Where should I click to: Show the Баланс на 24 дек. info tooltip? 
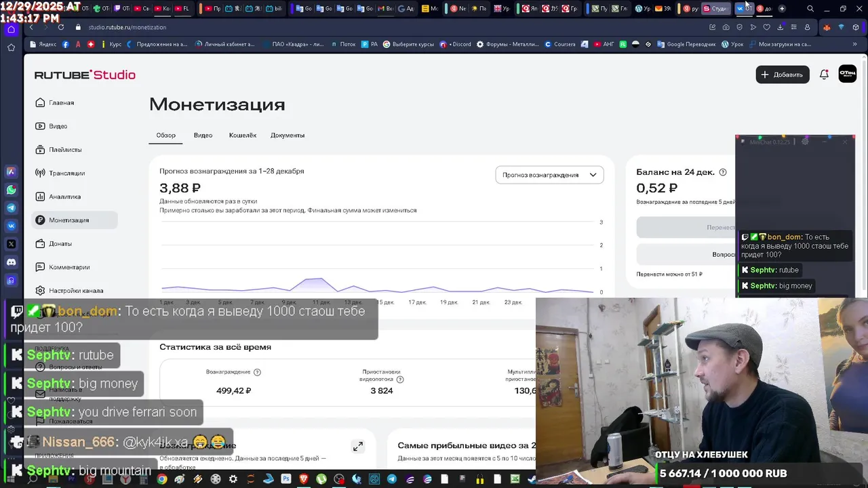tap(723, 172)
